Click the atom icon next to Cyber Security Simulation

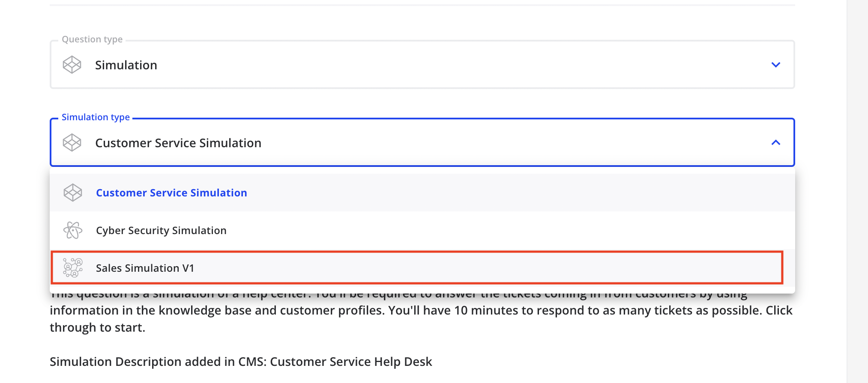pos(73,230)
